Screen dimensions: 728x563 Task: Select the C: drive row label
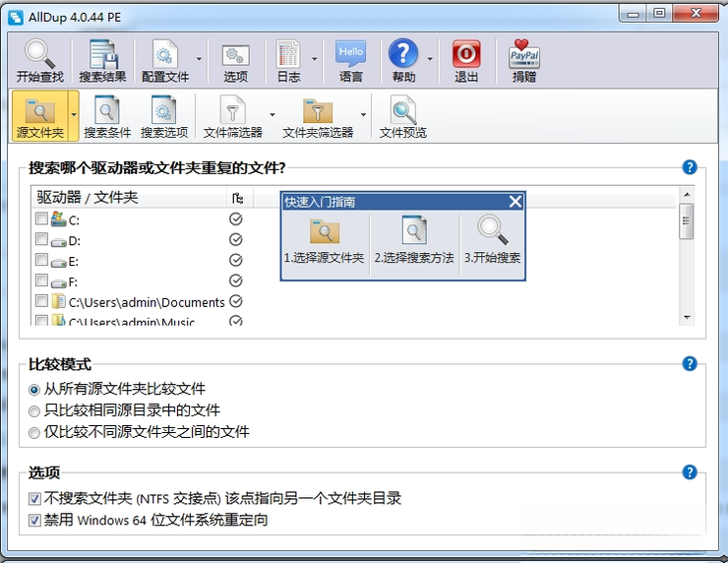tap(74, 220)
